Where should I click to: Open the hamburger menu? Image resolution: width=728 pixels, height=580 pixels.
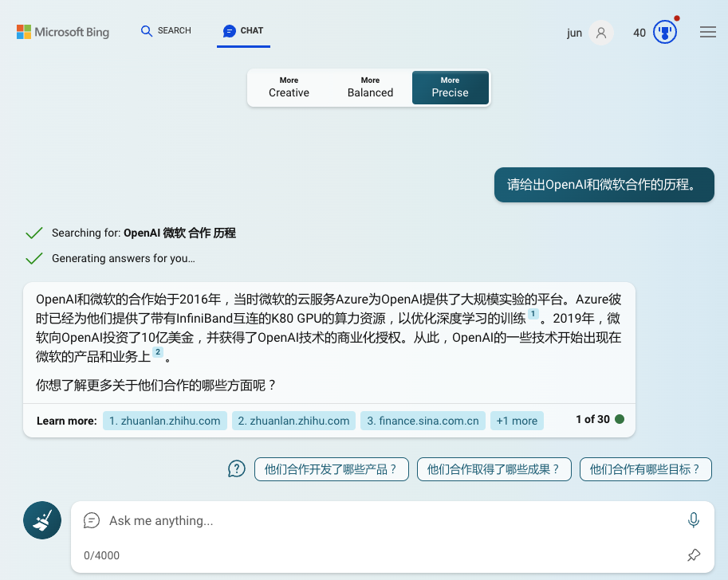point(707,32)
